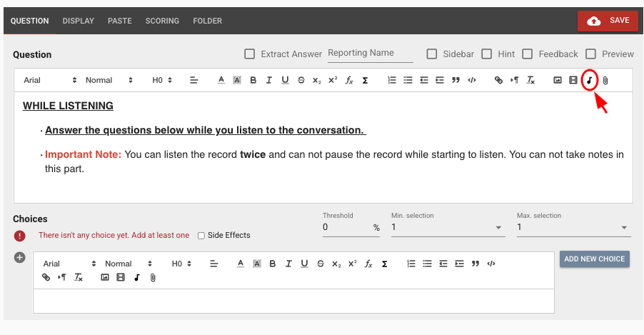Pick text color in Choices toolbar
This screenshot has width=644, height=335.
(241, 264)
